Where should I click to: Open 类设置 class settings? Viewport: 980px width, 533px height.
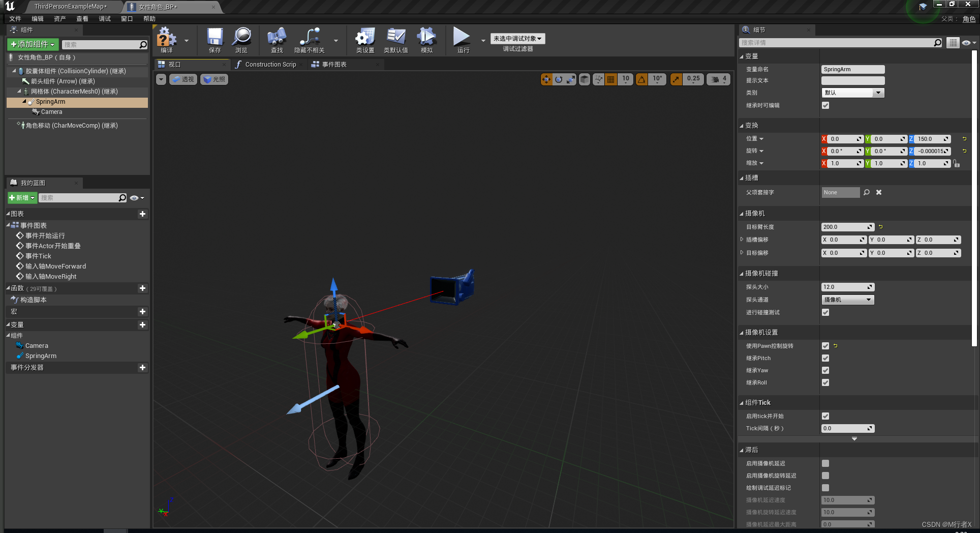pyautogui.click(x=365, y=40)
